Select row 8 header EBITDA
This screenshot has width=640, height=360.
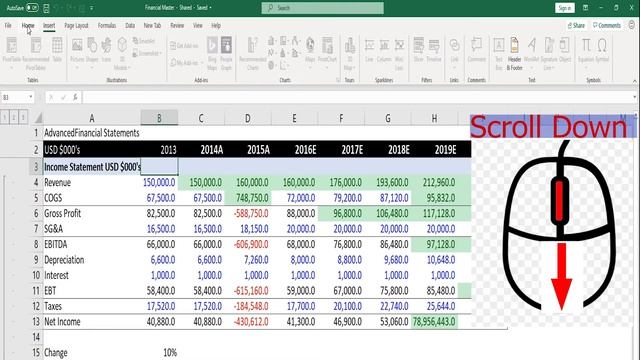(36, 244)
